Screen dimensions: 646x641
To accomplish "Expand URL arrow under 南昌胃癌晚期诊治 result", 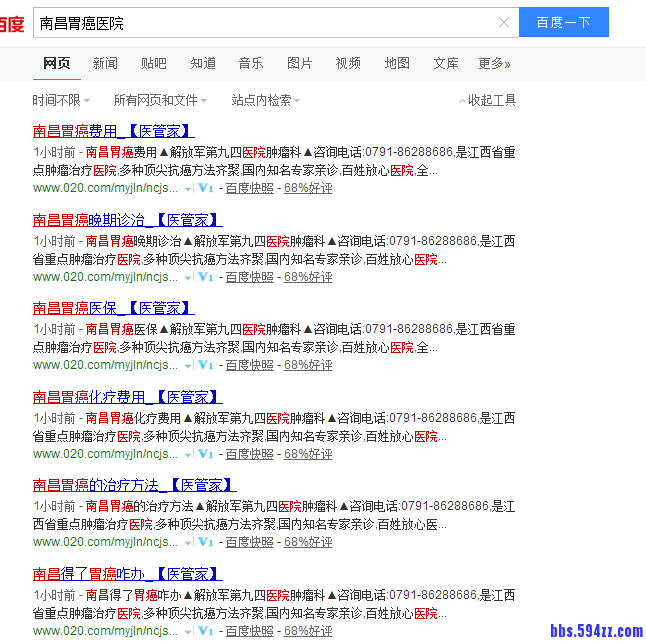I will pyautogui.click(x=187, y=278).
